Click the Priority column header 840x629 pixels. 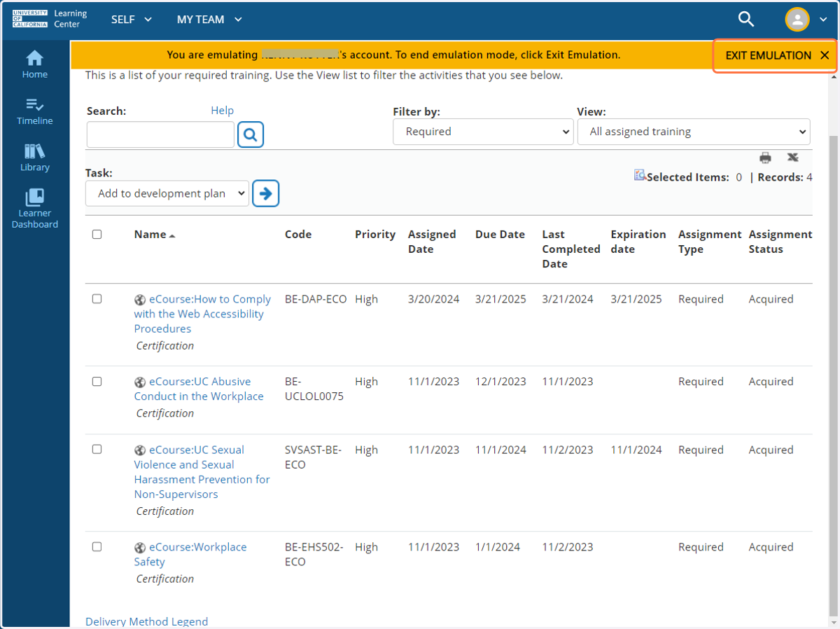(x=375, y=235)
